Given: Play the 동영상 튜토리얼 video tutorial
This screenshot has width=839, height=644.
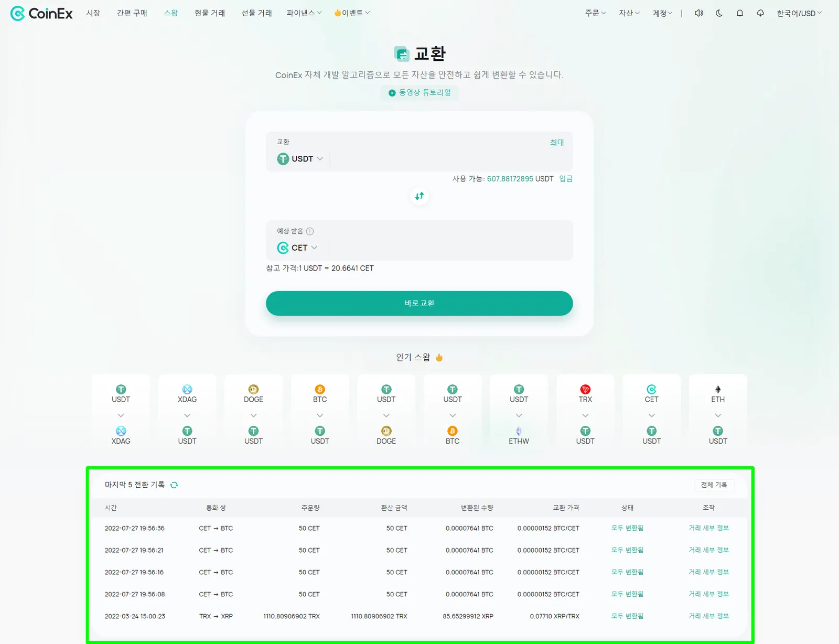Looking at the screenshot, I should pos(419,93).
